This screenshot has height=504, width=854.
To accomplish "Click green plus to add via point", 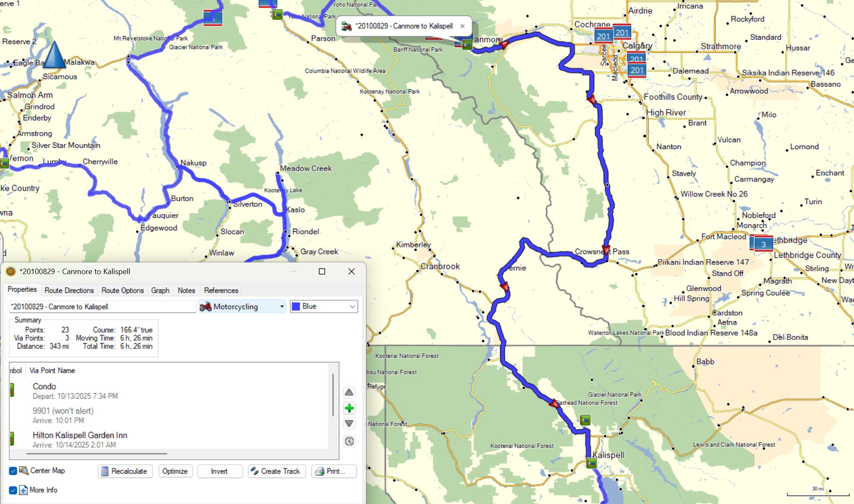I will click(x=349, y=408).
